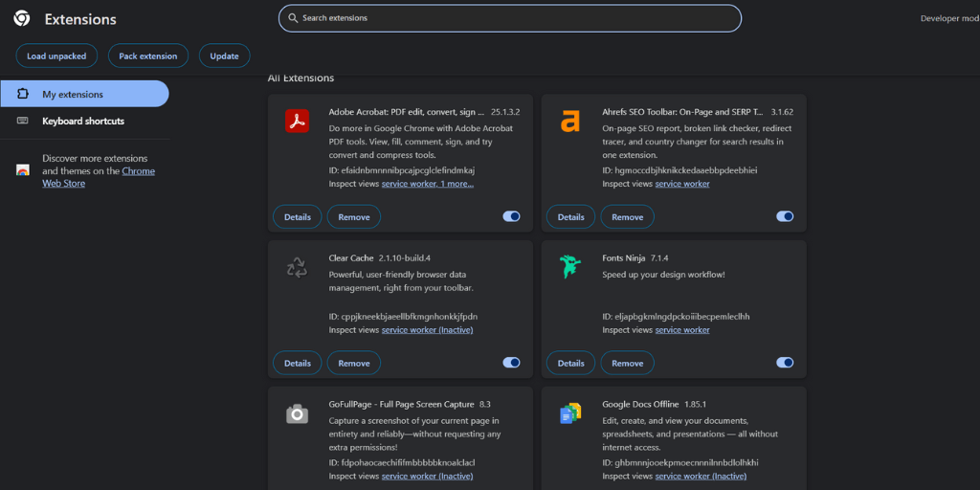This screenshot has height=490, width=980.
Task: Inspect Adobe Acrobat service worker, 1 more link
Action: [428, 184]
